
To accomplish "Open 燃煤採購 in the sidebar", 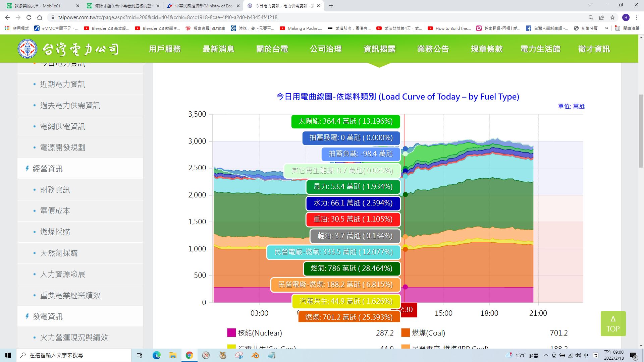I will pyautogui.click(x=80, y=232).
